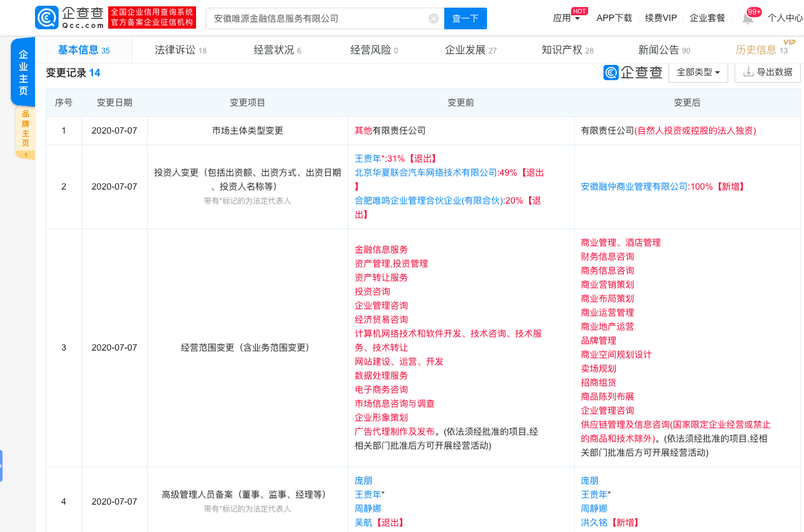The image size is (804, 532).
Task: Click 变更后 column header
Action: click(x=688, y=102)
